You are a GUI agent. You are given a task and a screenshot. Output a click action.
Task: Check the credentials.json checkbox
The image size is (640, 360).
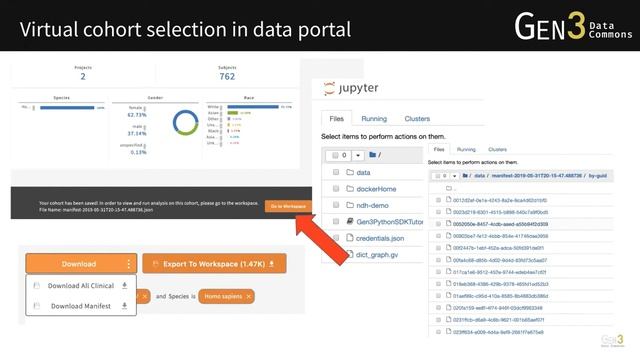coord(336,238)
